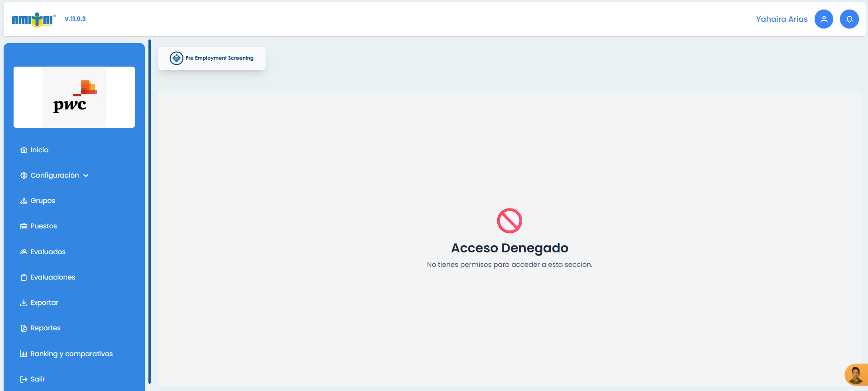This screenshot has height=391, width=868.
Task: Click the Pre Employment Screening icon
Action: (176, 58)
